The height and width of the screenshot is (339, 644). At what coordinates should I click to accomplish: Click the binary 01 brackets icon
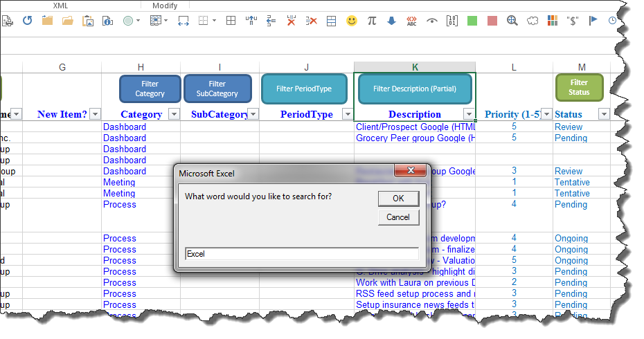(x=451, y=21)
